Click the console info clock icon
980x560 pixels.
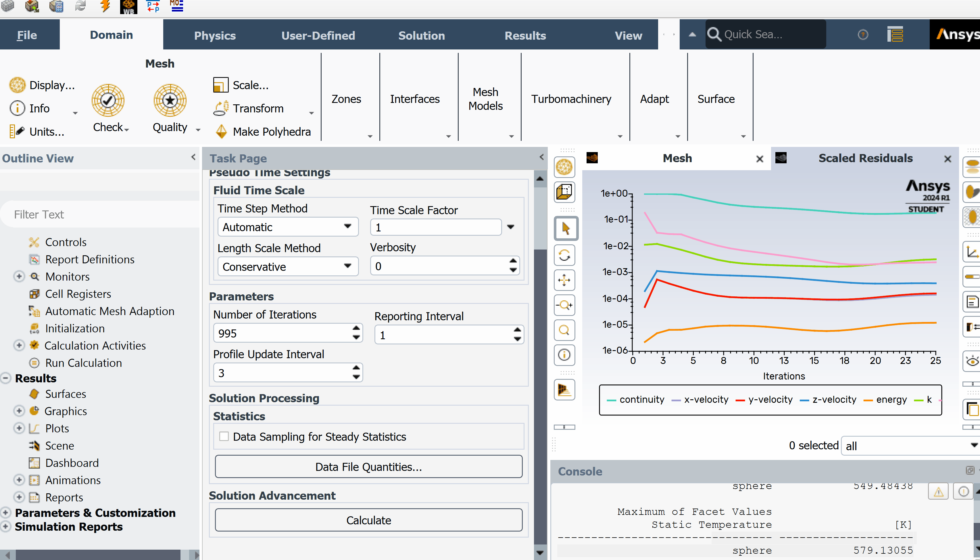(963, 492)
